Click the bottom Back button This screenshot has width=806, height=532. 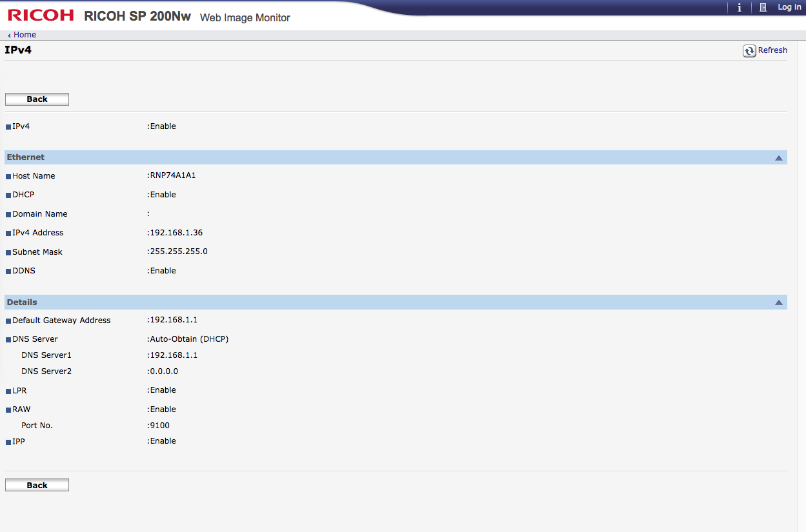click(x=37, y=486)
